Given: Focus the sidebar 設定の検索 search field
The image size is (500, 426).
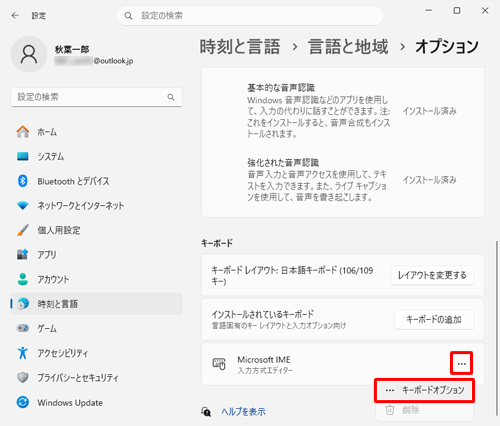Looking at the screenshot, I should pyautogui.click(x=97, y=97).
